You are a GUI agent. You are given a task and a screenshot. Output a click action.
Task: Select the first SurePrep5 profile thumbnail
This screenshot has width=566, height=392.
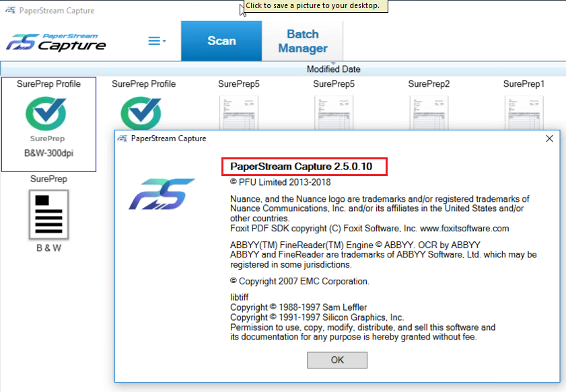[x=238, y=112]
